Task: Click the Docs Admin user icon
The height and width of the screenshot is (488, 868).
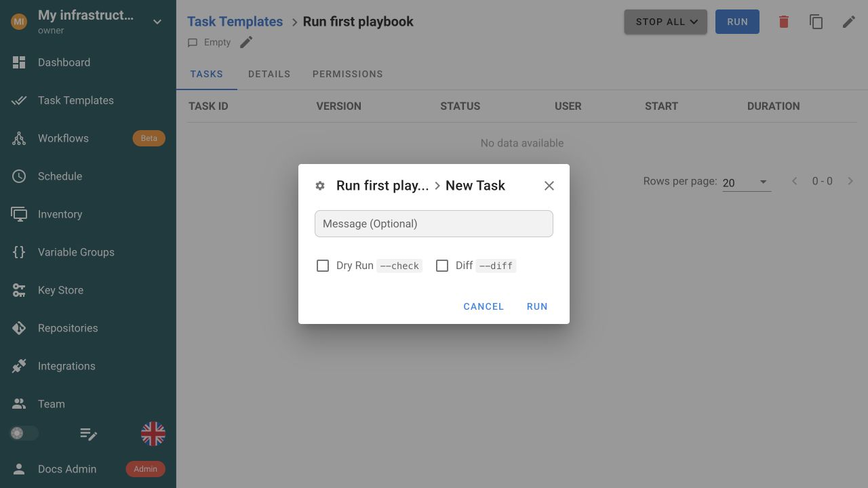Action: click(x=19, y=469)
